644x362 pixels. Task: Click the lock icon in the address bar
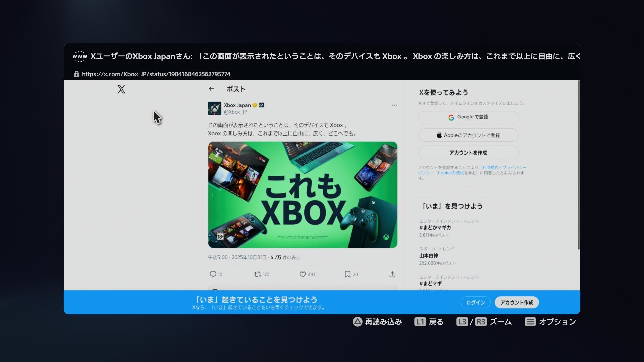click(76, 74)
